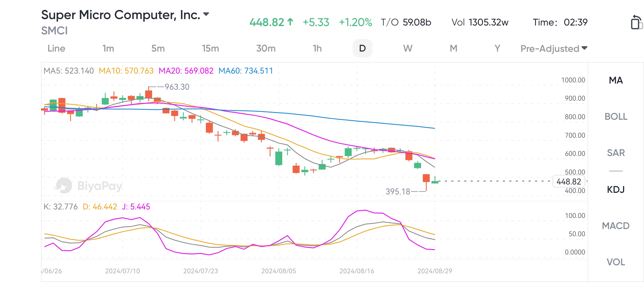Screen dimensions: 644x290
Task: Click the +1.20% percent change
Action: click(356, 22)
